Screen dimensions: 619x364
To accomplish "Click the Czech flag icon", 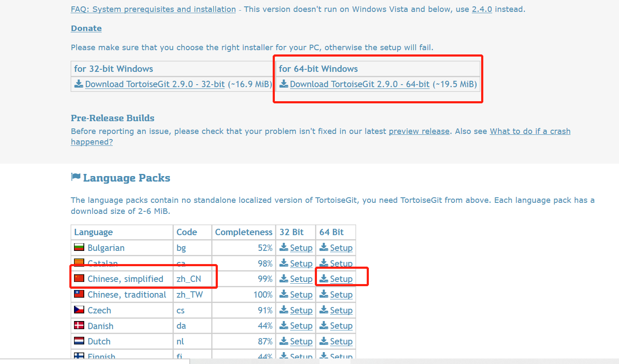I will click(x=79, y=310).
